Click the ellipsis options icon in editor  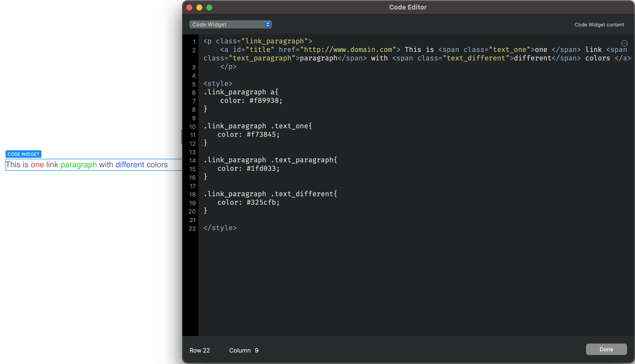tap(624, 43)
